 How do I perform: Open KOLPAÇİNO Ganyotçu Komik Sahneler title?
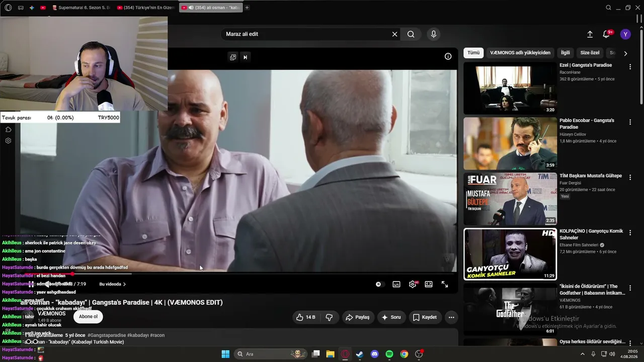(591, 234)
